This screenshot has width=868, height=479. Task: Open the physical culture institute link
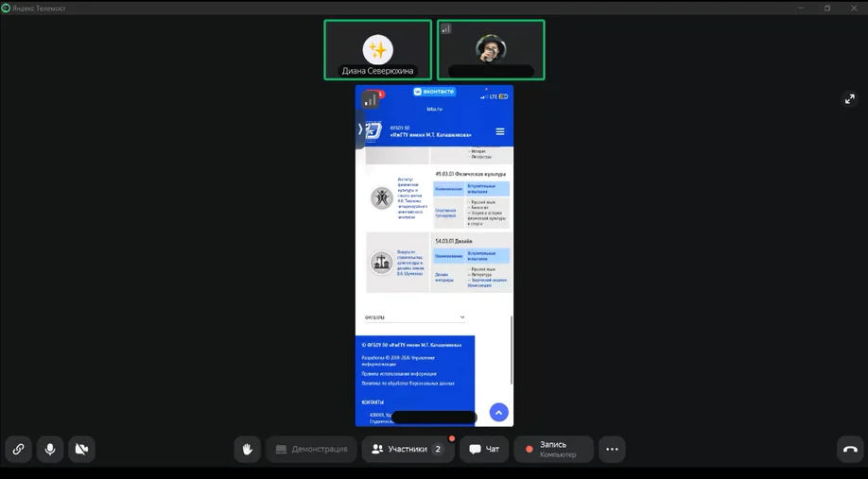(x=412, y=198)
